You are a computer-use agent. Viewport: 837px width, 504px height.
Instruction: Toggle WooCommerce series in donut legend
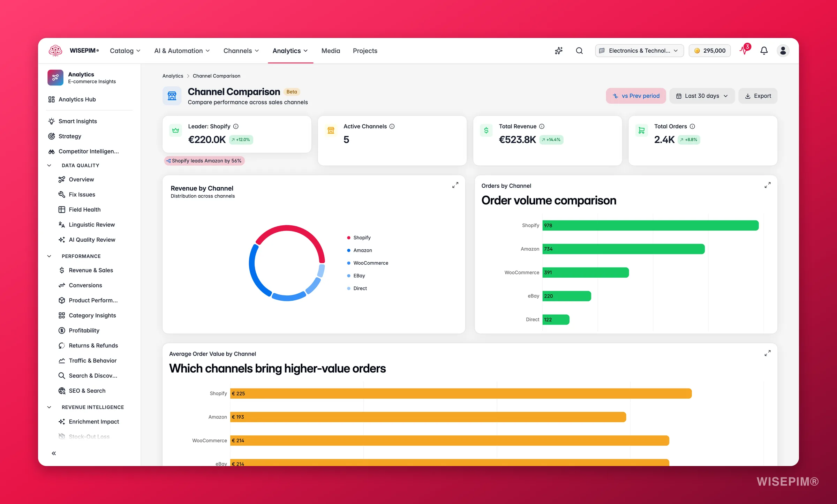coord(368,263)
